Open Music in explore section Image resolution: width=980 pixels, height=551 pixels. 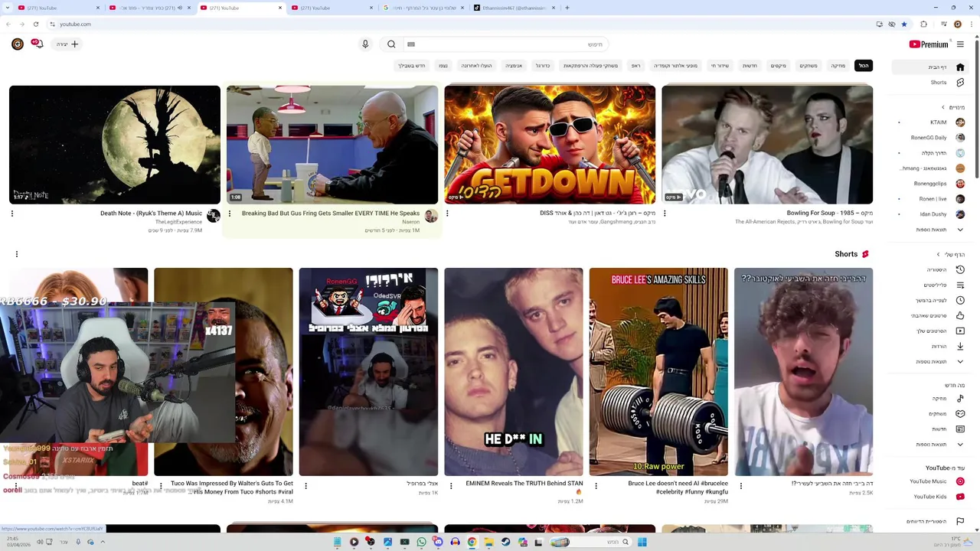pyautogui.click(x=930, y=399)
